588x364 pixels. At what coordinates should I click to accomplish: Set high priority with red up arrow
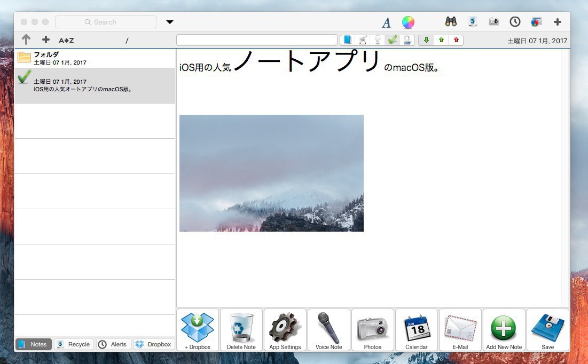click(456, 40)
